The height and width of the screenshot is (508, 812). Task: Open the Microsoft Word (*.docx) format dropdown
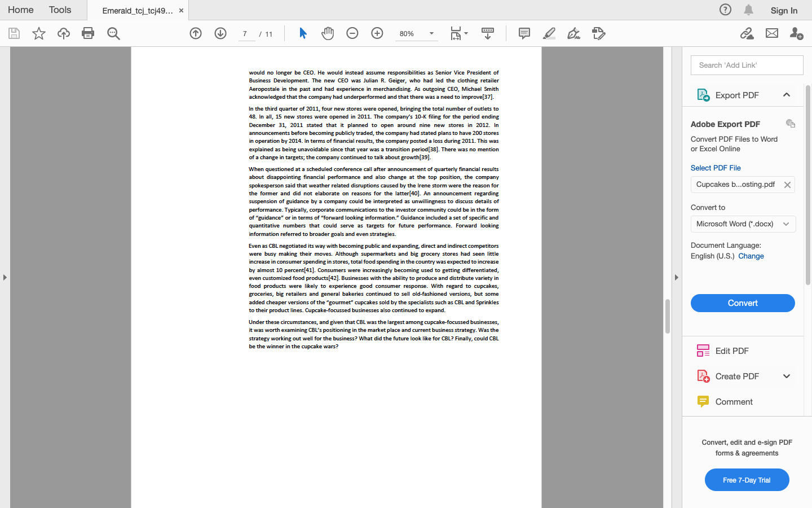click(743, 224)
